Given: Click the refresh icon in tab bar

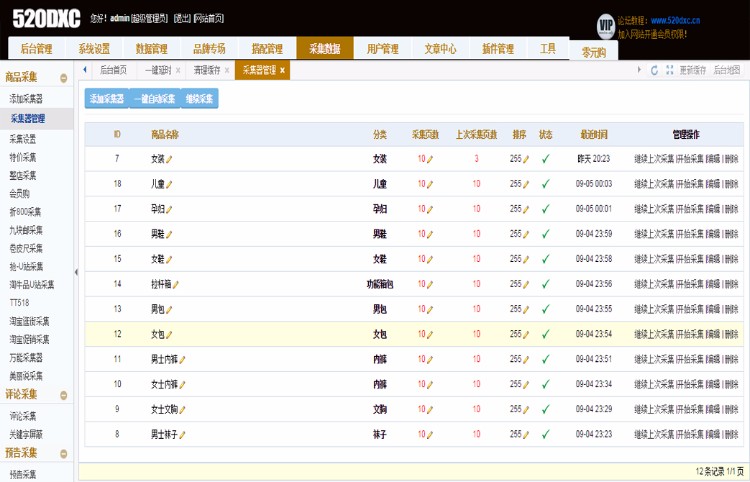Looking at the screenshot, I should coord(654,70).
